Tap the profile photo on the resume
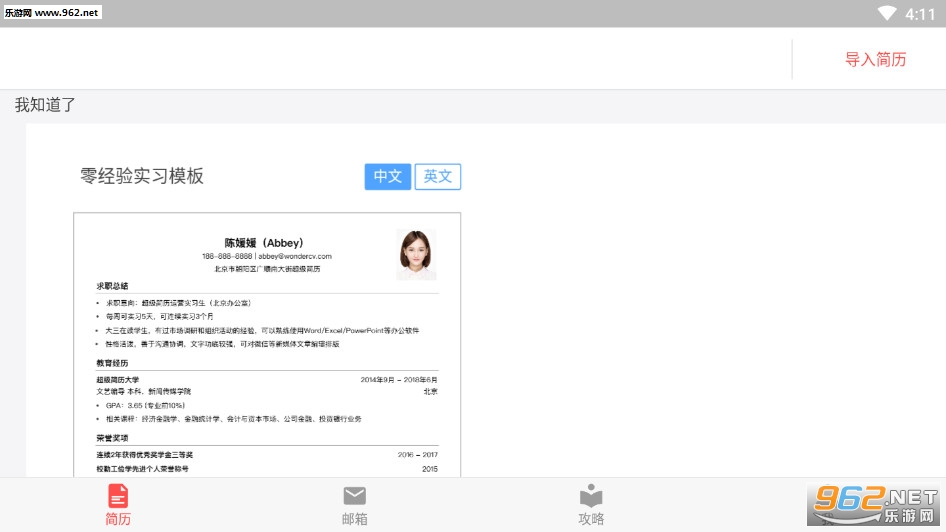Image resolution: width=946 pixels, height=532 pixels. 416,255
